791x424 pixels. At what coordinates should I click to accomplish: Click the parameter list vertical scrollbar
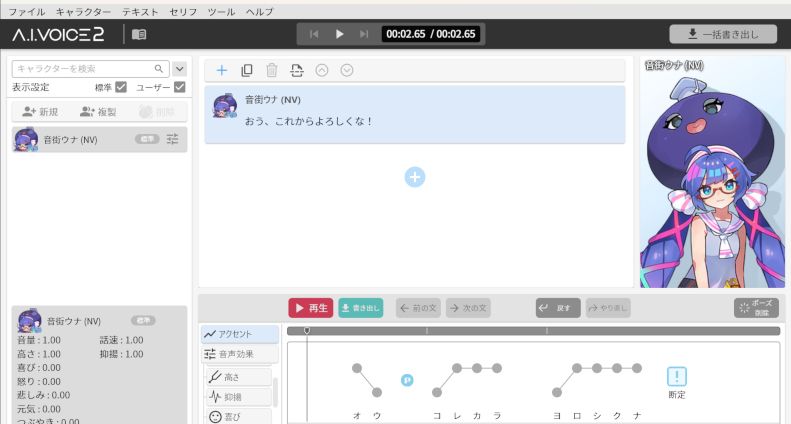[x=275, y=392]
